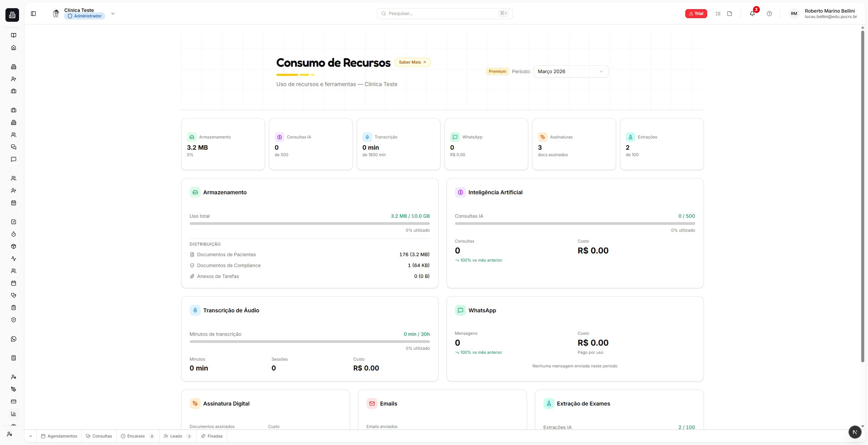The image size is (868, 445).
Task: Click the Pesquisar search field
Action: click(444, 14)
